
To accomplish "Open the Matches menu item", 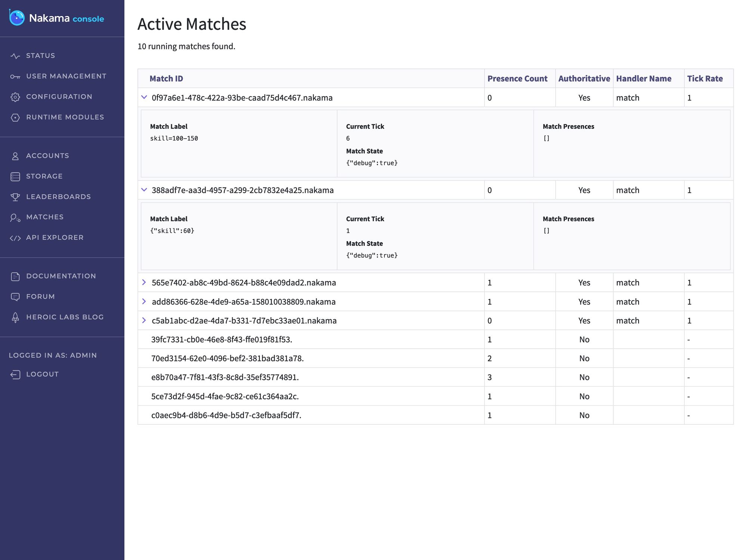I will pos(45,217).
